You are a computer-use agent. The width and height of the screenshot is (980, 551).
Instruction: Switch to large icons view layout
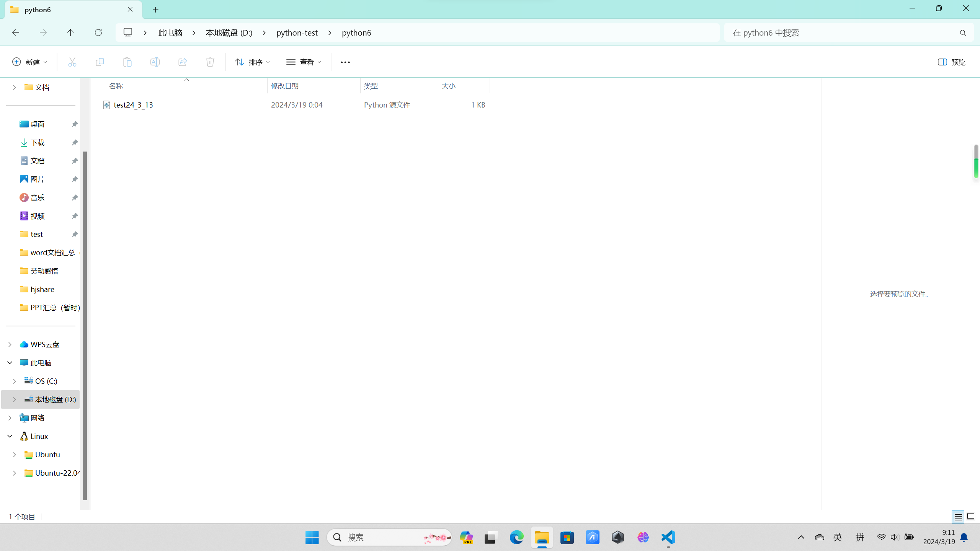pyautogui.click(x=971, y=517)
